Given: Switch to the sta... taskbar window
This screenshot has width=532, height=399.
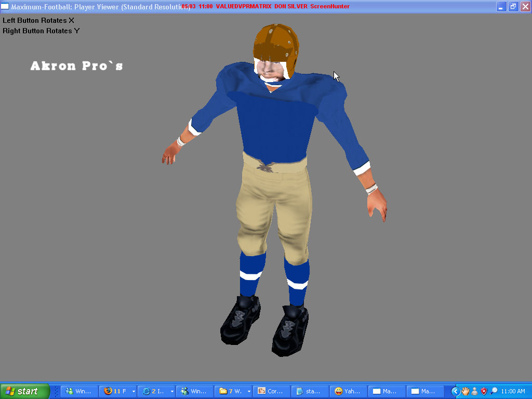Looking at the screenshot, I should [x=311, y=391].
